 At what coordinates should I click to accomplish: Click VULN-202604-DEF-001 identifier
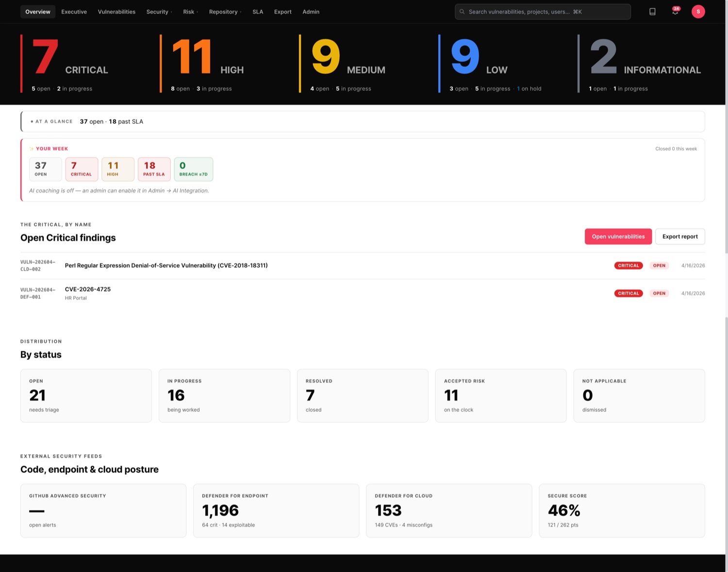[38, 293]
